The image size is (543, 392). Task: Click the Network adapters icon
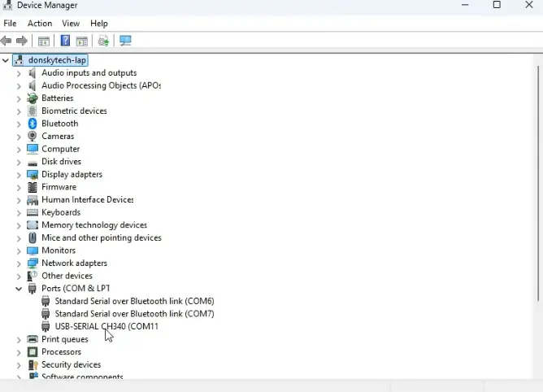[x=33, y=263]
